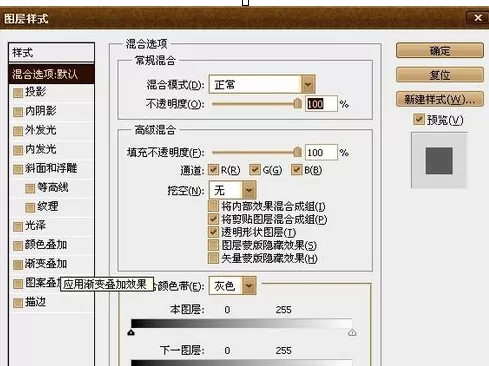This screenshot has width=489, height=366.
Task: Open the 混合颜色带 dropdown showing 灰色
Action: (232, 285)
